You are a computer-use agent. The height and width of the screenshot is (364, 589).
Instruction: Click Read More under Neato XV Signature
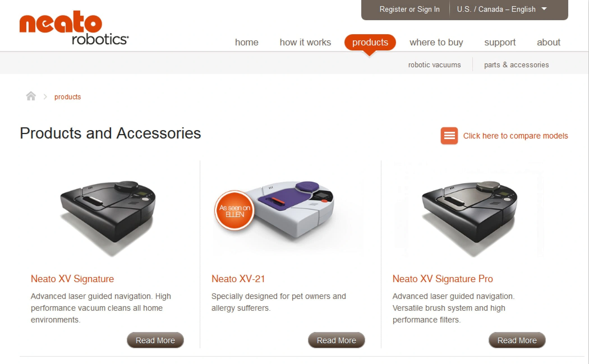155,340
